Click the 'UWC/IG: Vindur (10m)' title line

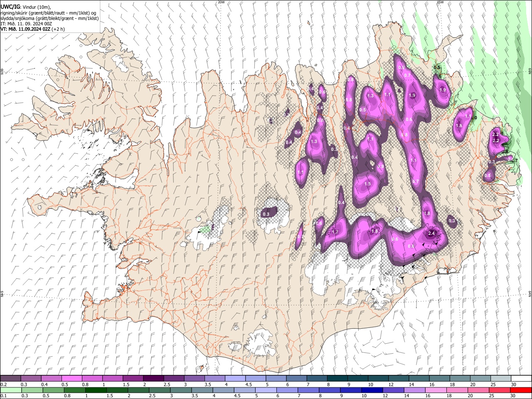[x=26, y=7]
